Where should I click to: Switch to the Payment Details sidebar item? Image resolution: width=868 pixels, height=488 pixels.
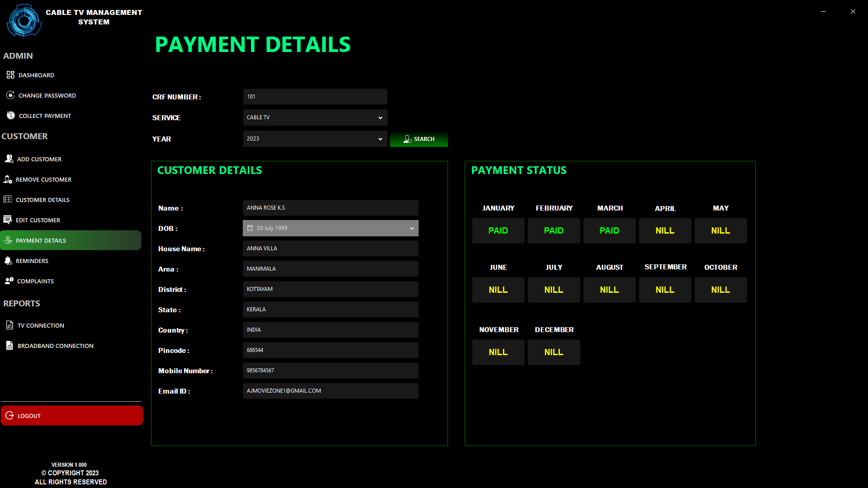41,240
